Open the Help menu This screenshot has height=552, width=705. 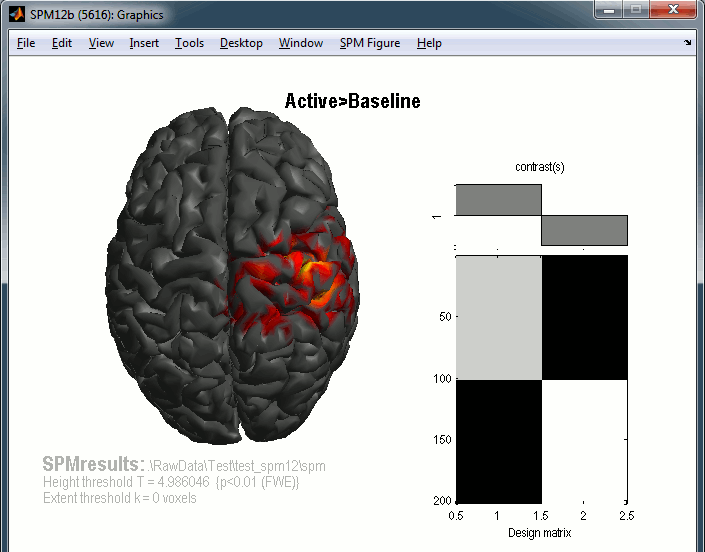point(429,43)
